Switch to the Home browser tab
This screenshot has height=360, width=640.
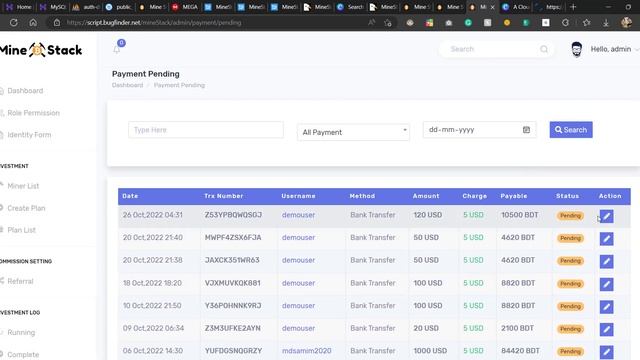pos(19,7)
